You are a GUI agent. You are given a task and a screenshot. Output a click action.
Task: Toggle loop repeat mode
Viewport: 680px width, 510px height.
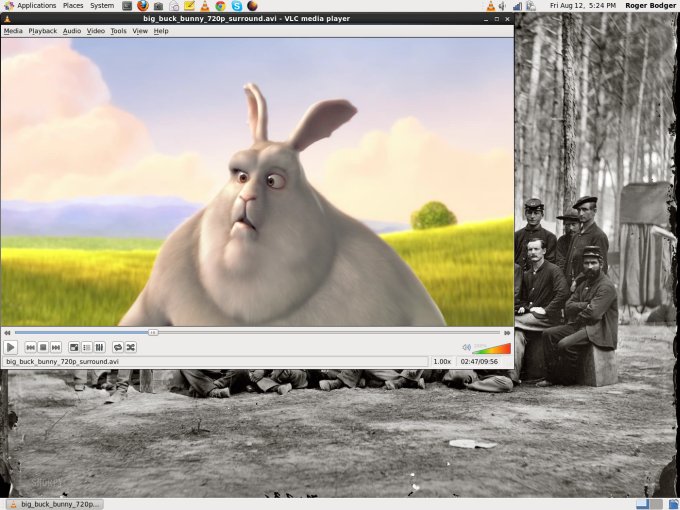[118, 347]
